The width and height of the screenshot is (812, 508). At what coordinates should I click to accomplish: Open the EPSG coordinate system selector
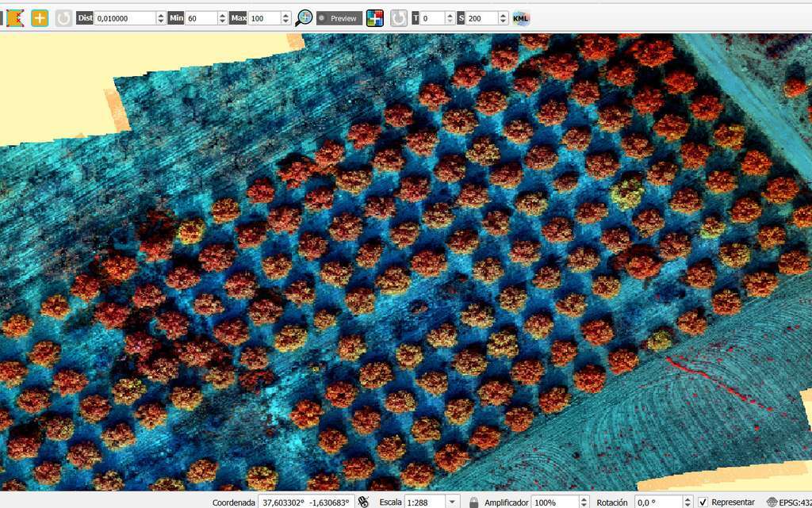point(789,502)
